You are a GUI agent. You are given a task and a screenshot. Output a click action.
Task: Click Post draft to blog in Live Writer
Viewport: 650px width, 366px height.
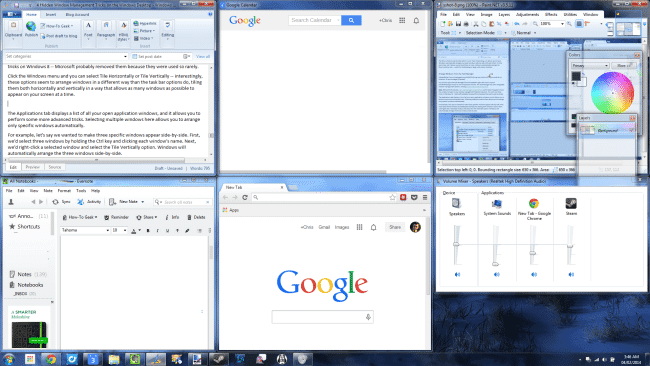[x=58, y=36]
